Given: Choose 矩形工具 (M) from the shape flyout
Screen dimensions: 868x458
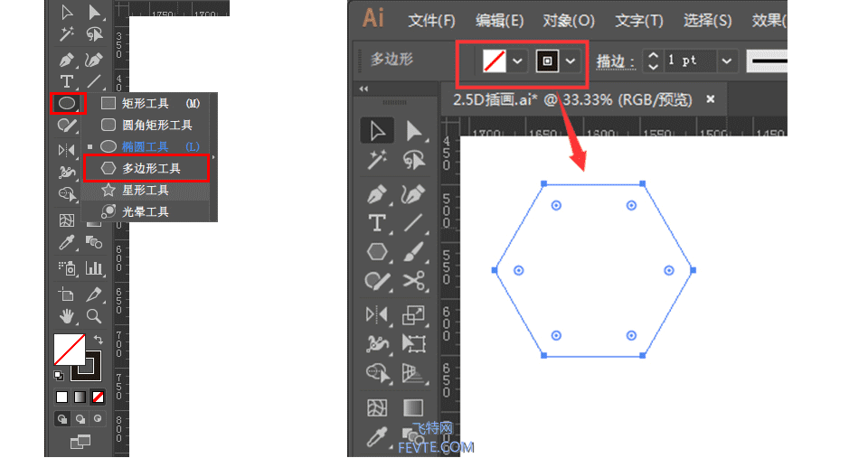Looking at the screenshot, I should [x=149, y=104].
